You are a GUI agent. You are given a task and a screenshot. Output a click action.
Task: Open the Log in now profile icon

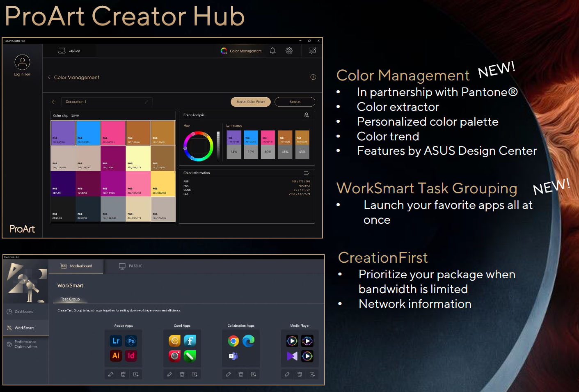click(22, 62)
